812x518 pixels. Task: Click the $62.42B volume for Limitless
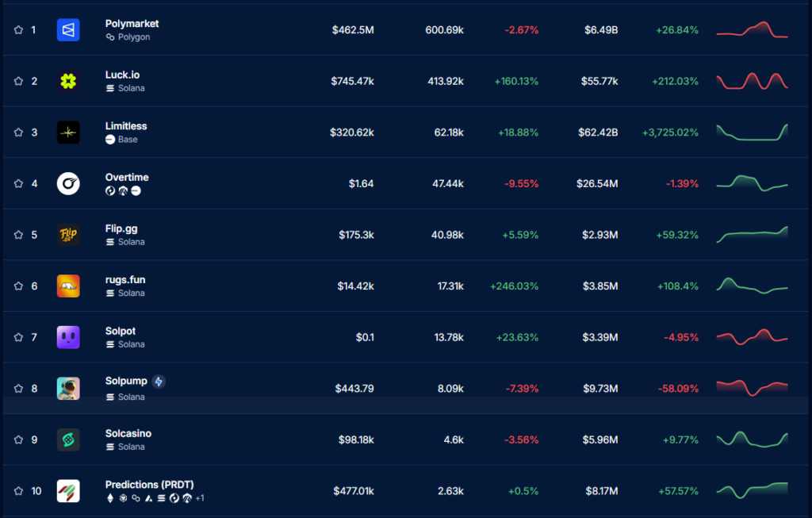[x=598, y=132]
